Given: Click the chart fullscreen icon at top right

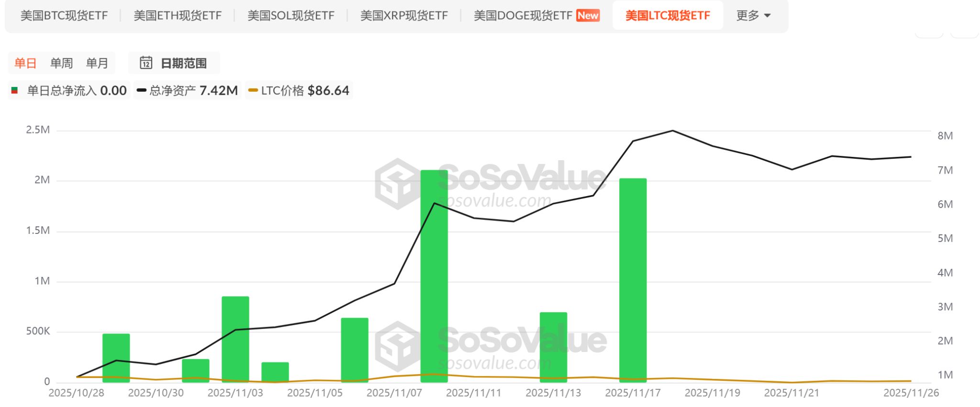Looking at the screenshot, I should pos(966,34).
